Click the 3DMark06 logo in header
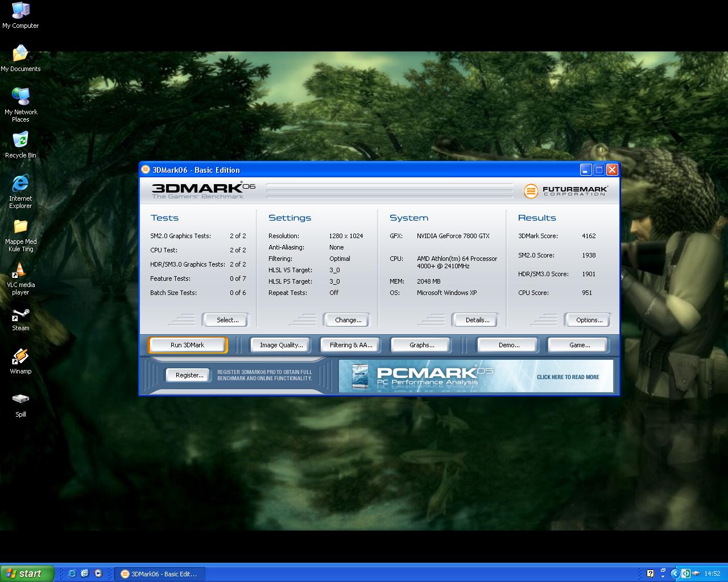 tap(204, 190)
